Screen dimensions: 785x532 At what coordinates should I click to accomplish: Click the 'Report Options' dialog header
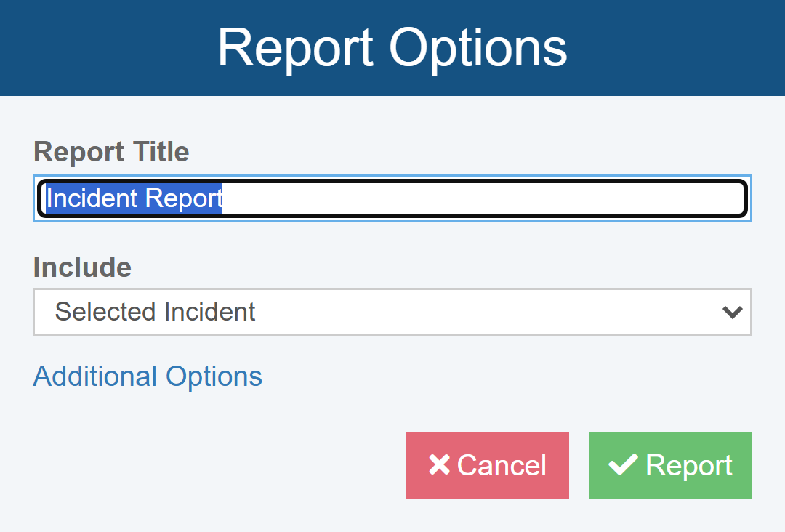pos(392,48)
